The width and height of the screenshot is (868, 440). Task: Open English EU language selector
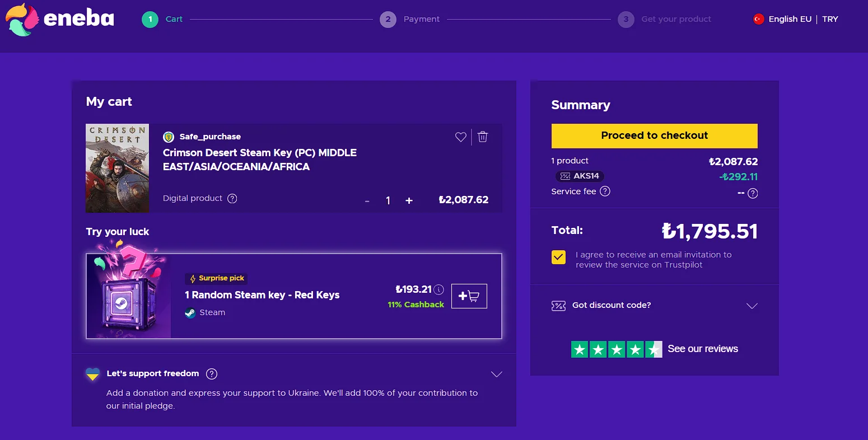point(790,19)
